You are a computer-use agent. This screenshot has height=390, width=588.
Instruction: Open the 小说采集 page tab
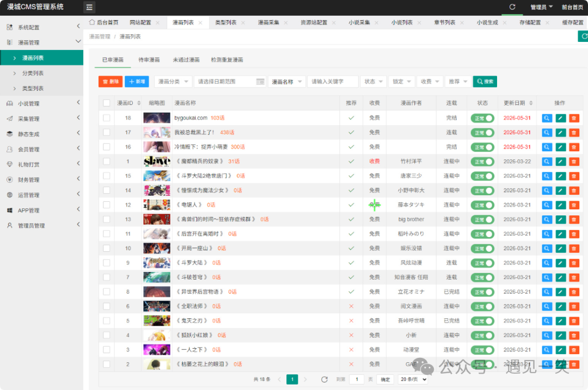pos(359,22)
